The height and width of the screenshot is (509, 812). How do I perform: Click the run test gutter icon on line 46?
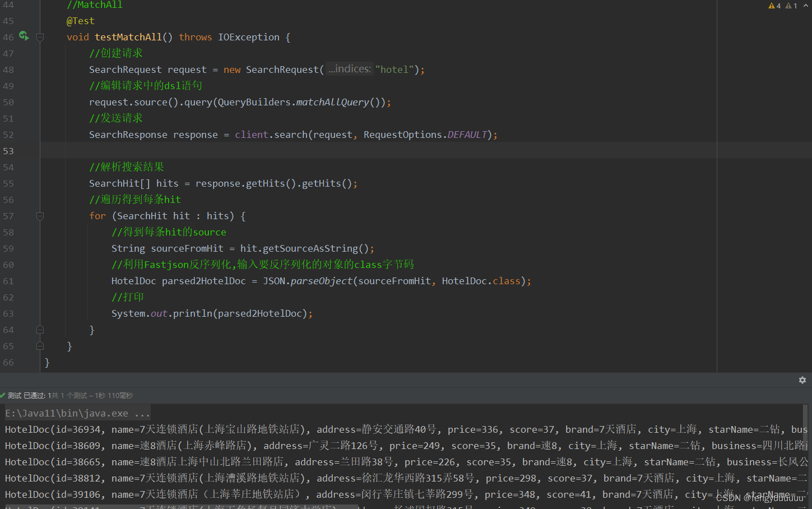click(x=24, y=36)
